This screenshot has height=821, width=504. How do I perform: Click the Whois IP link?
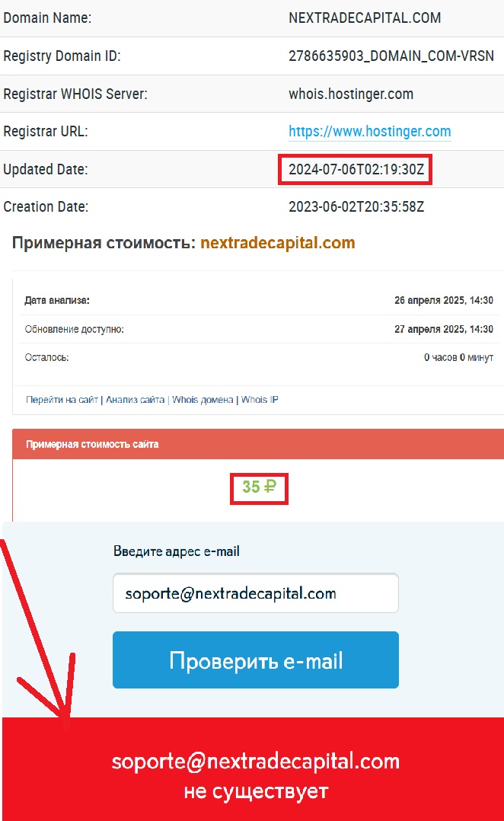260,400
